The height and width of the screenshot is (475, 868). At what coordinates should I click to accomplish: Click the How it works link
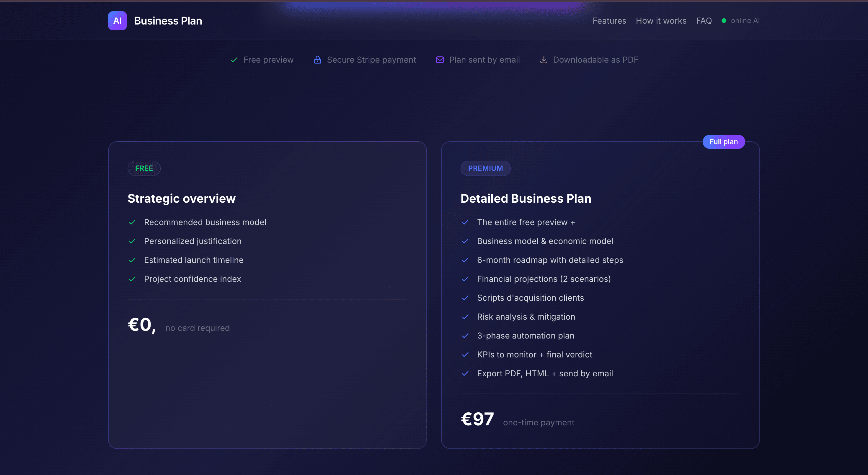coord(661,21)
